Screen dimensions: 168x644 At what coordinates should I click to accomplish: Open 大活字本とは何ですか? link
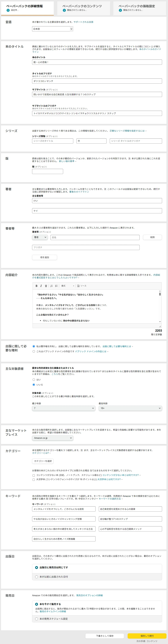pyautogui.click(x=110, y=479)
